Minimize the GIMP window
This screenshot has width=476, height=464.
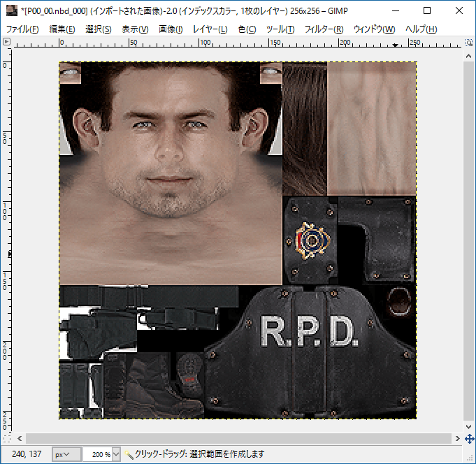pyautogui.click(x=396, y=11)
